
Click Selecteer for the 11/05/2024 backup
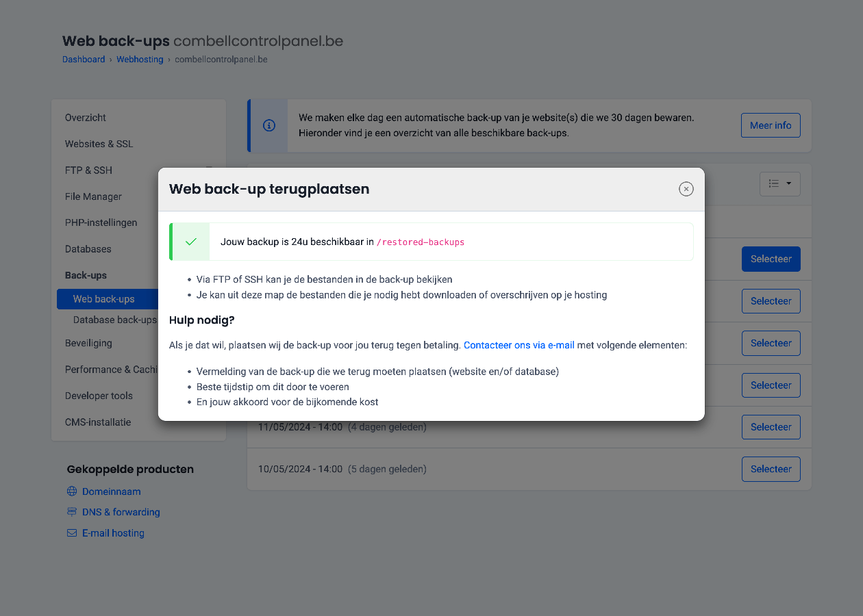pyautogui.click(x=771, y=427)
